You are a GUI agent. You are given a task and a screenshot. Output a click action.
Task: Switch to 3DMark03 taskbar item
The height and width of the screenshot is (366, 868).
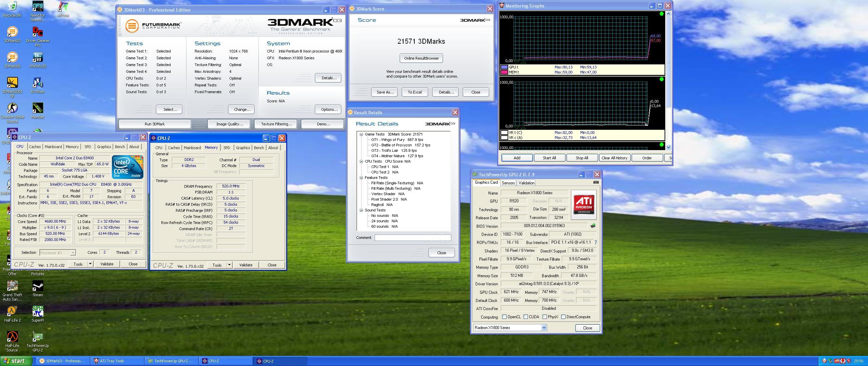pyautogui.click(x=64, y=361)
